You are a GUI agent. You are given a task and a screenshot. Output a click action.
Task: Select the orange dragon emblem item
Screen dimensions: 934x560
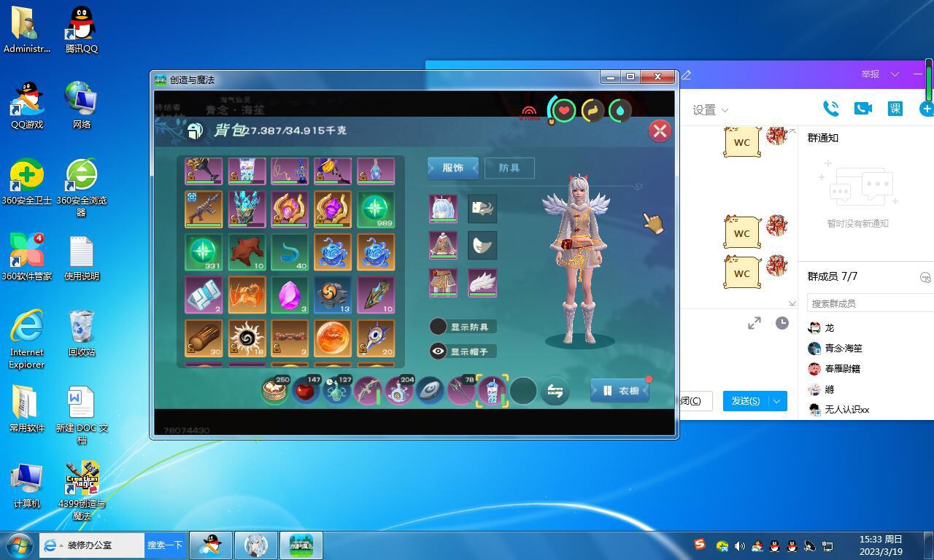[x=247, y=295]
